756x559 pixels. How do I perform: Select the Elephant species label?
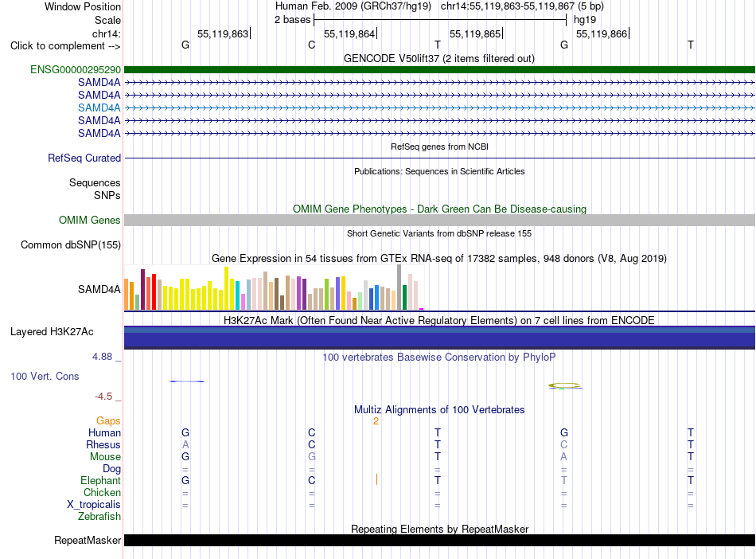click(100, 480)
